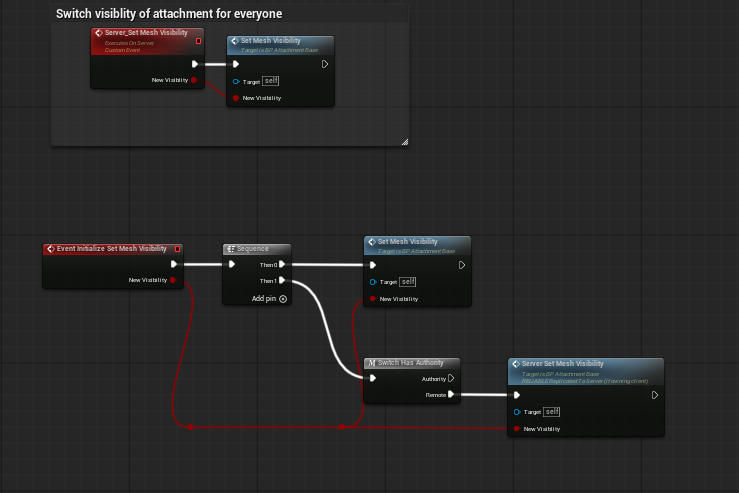Click the self field on the comment box's Set Mesh Visibility
The width and height of the screenshot is (739, 493).
[270, 81]
